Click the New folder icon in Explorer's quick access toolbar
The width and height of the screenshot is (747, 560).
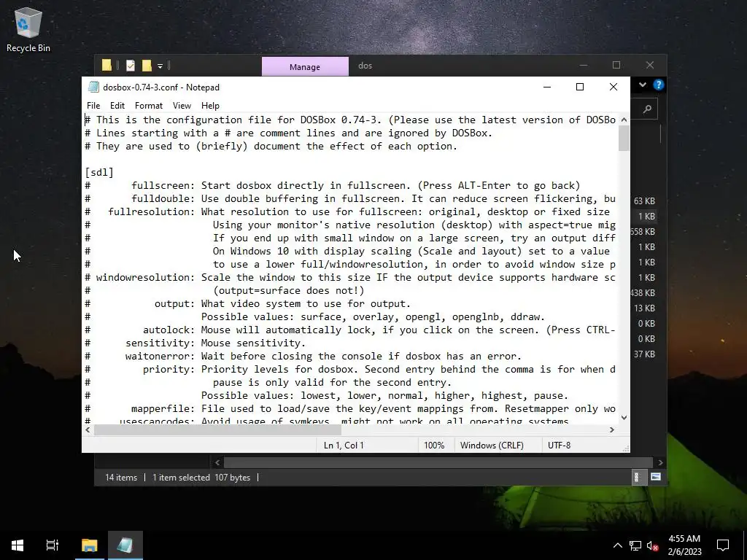point(147,65)
